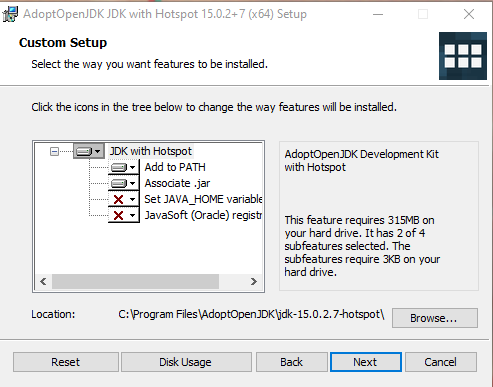Click the Reset button
Screen dimensions: 493x387
tap(66, 362)
